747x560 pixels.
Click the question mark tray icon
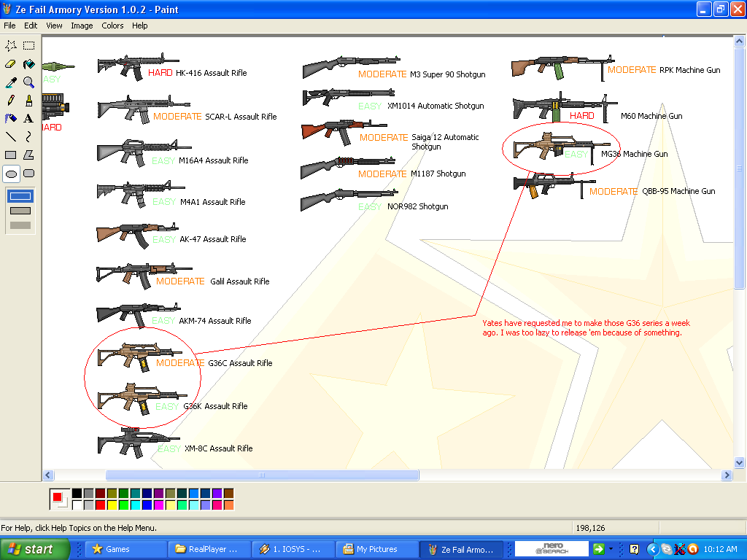click(x=634, y=549)
